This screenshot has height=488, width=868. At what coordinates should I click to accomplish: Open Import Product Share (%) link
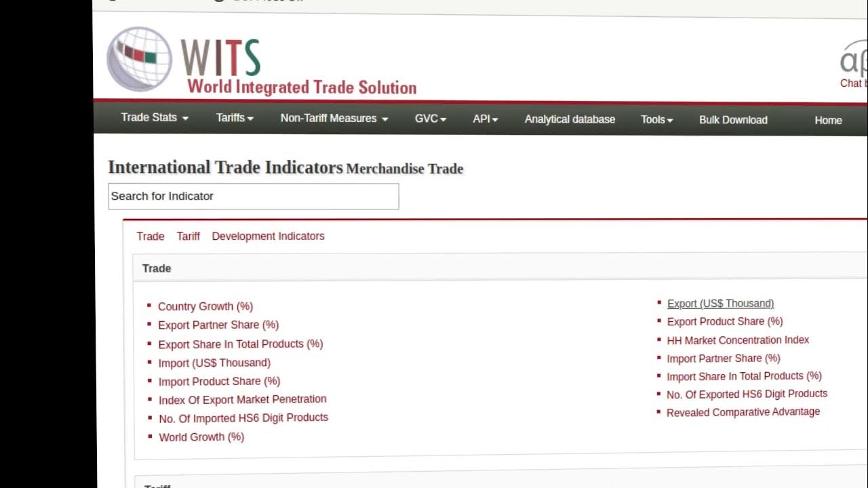tap(219, 381)
